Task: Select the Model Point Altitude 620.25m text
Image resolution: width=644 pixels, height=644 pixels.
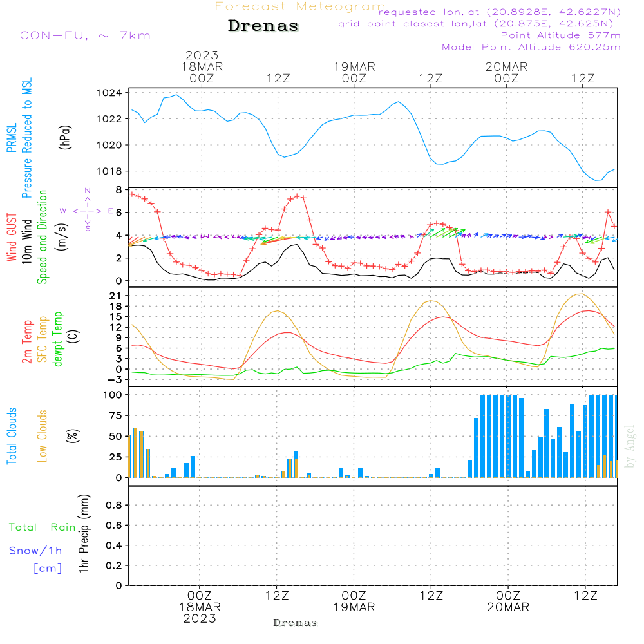Action: (531, 47)
